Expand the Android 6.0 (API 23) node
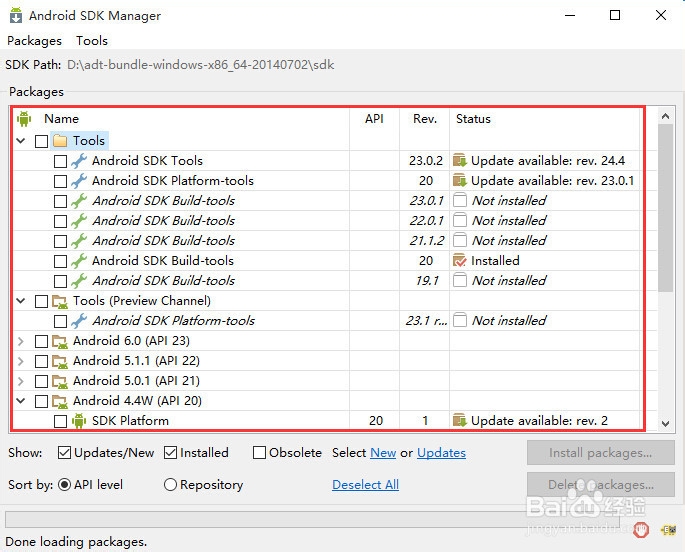This screenshot has height=552, width=685. [21, 341]
